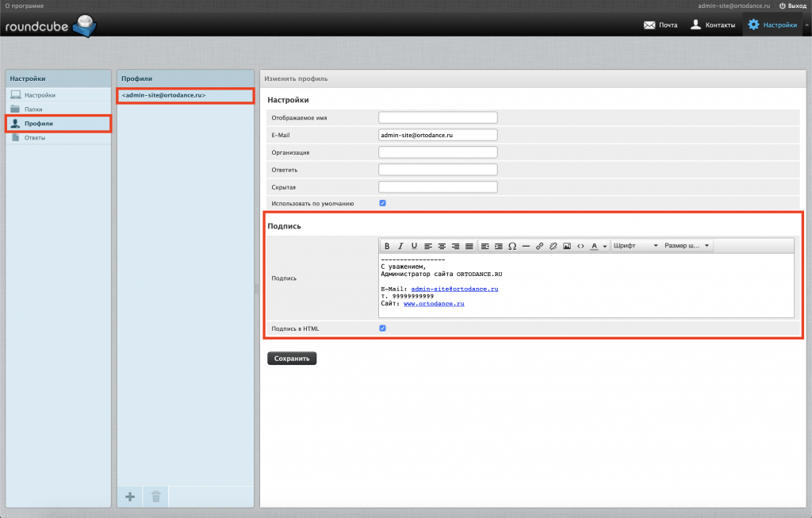This screenshot has width=812, height=518.
Task: Click the insert link icon
Action: 539,246
